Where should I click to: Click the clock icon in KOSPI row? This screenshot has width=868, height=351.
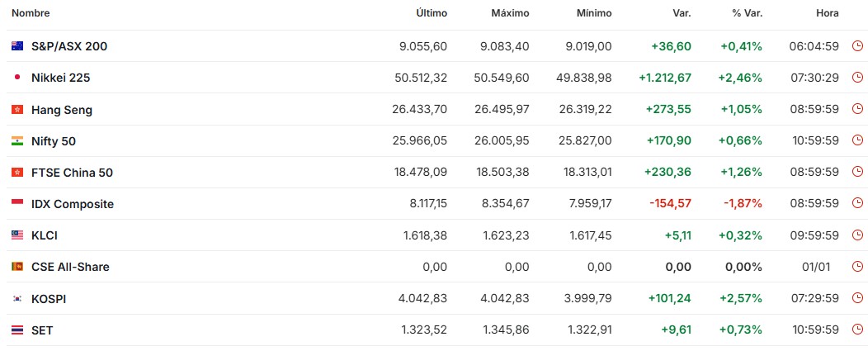click(858, 298)
